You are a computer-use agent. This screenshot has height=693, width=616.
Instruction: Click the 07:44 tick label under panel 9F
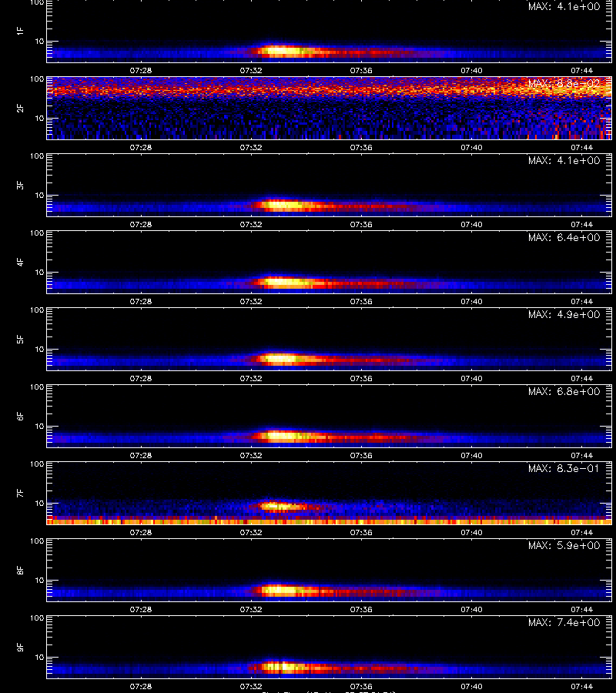pyautogui.click(x=581, y=686)
